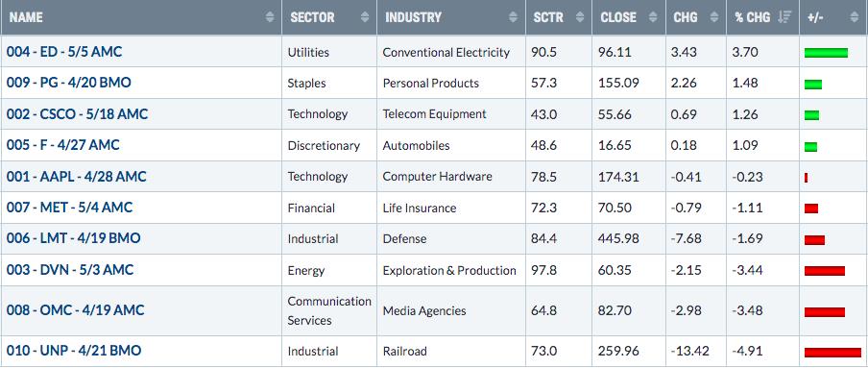The width and height of the screenshot is (868, 368).
Task: Open the 006 - LMT - 4/19 BMO link
Action: [74, 239]
